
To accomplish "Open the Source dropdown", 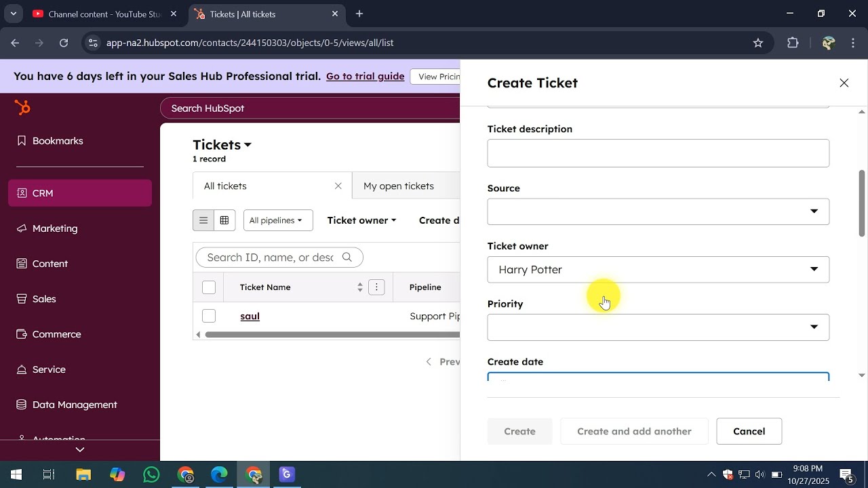I will point(658,211).
